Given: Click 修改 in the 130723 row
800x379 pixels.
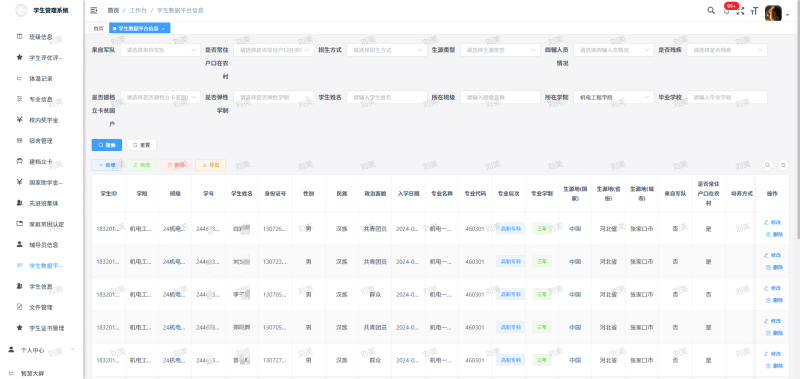Looking at the screenshot, I should (772, 255).
